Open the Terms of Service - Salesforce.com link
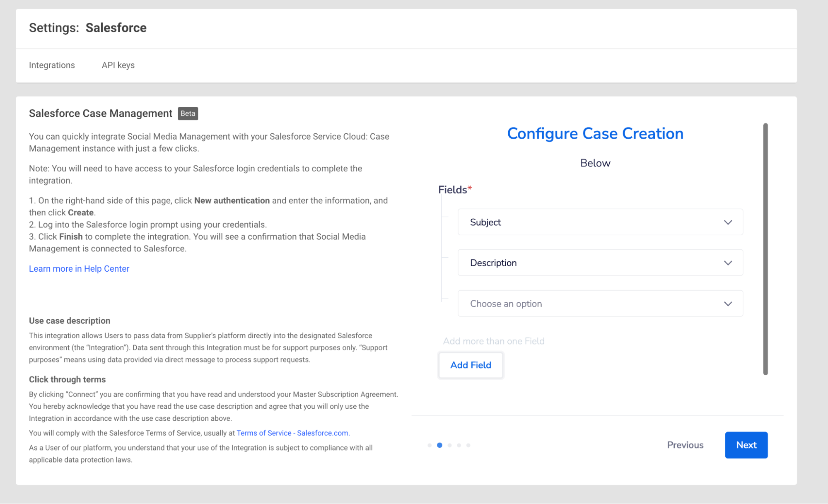 pyautogui.click(x=293, y=433)
